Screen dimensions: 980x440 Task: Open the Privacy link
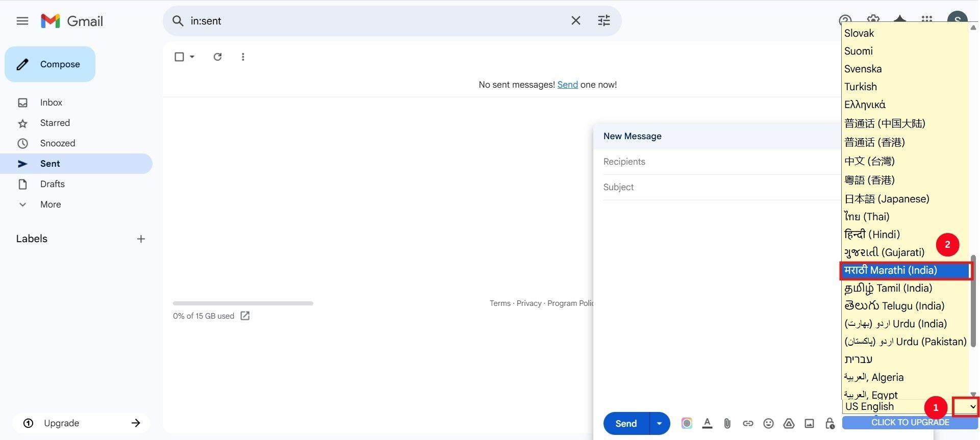click(529, 303)
